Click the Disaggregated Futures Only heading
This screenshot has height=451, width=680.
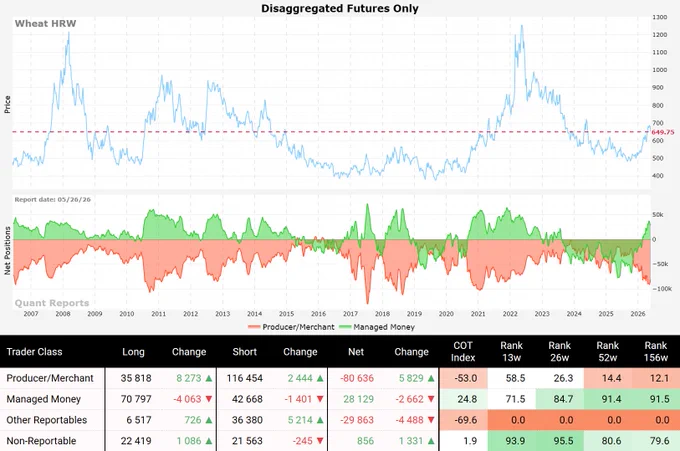click(340, 8)
